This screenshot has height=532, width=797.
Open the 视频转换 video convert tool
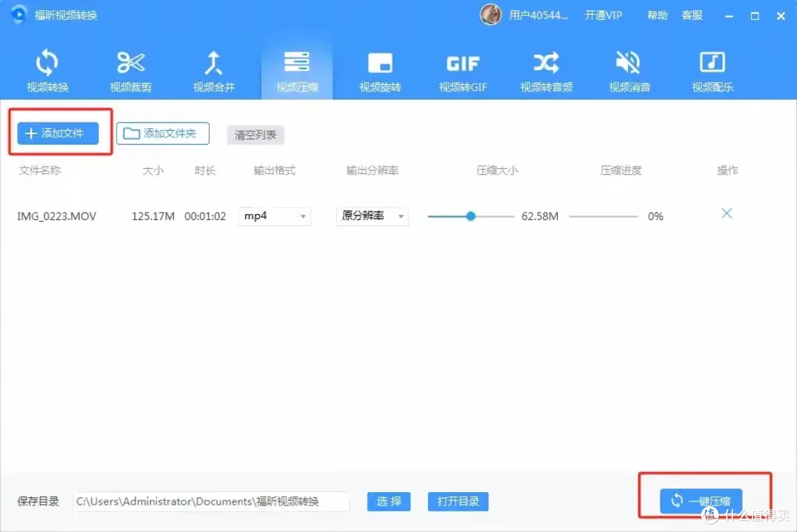pos(47,71)
